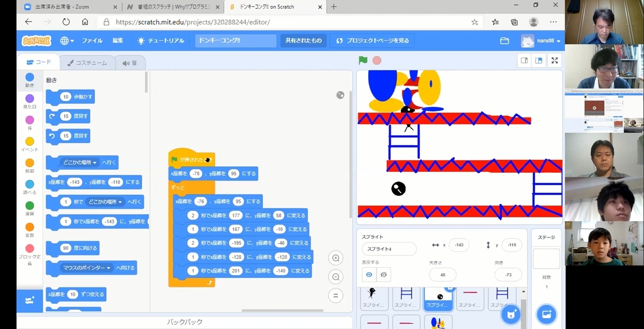
Task: Click the choose a backdrop button
Action: tap(546, 313)
